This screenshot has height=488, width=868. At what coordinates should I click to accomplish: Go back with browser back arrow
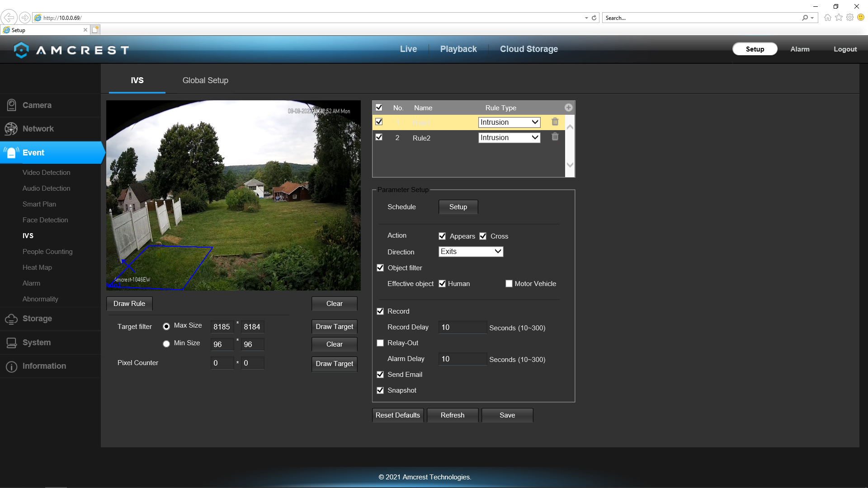point(9,18)
